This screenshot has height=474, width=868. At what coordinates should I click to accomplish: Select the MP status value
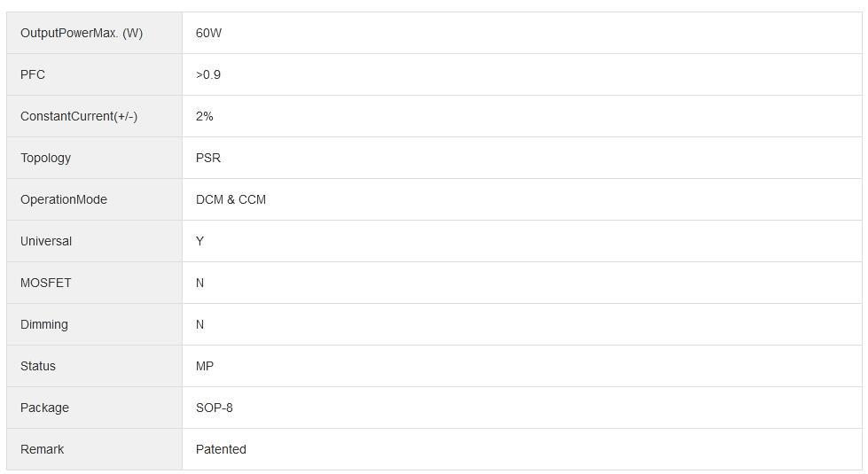click(205, 366)
